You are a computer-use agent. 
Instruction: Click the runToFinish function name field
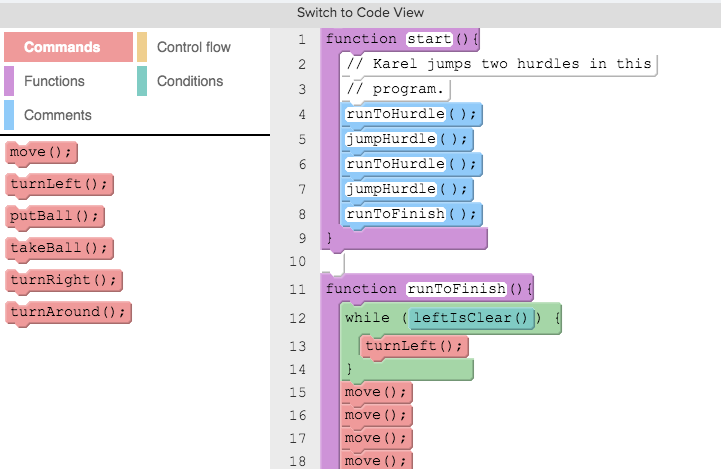pos(456,290)
